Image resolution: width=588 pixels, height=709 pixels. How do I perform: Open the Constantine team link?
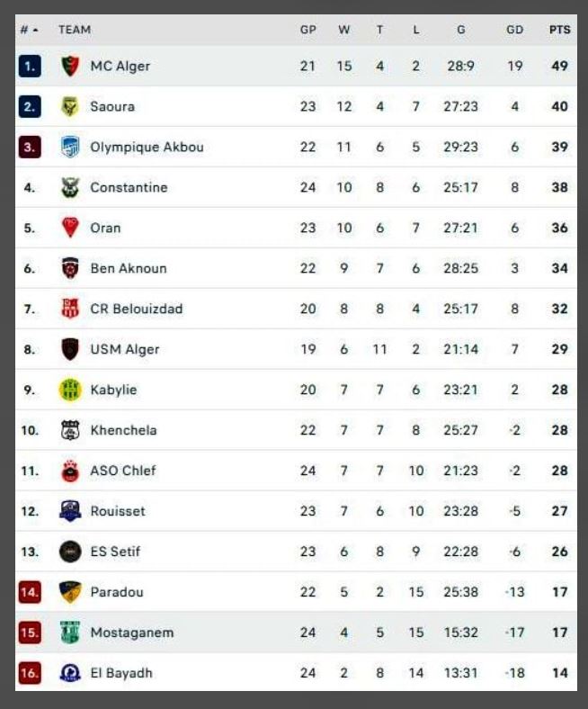[129, 187]
